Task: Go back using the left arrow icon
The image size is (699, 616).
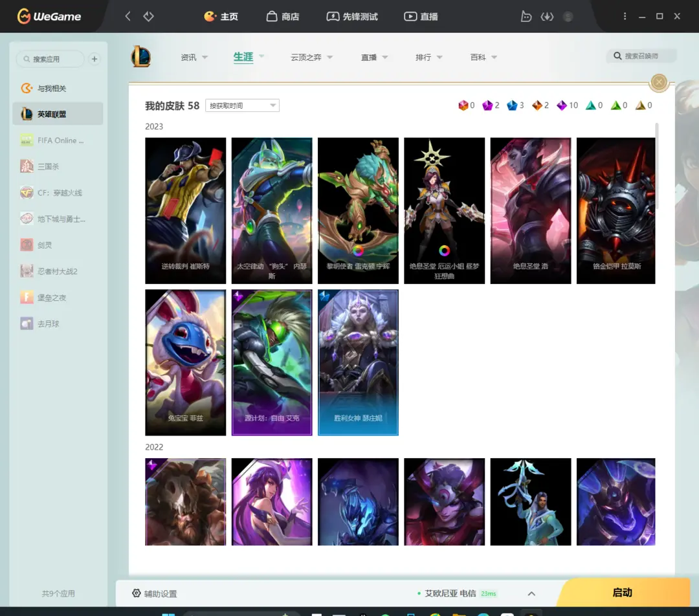Action: 128,16
